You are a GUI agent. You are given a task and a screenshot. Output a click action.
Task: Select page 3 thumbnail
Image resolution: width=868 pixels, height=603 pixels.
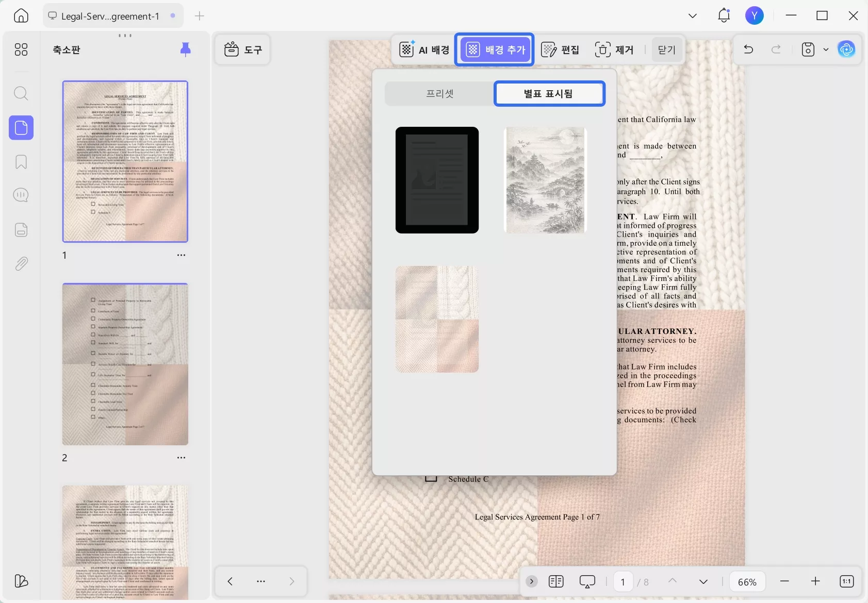point(125,542)
